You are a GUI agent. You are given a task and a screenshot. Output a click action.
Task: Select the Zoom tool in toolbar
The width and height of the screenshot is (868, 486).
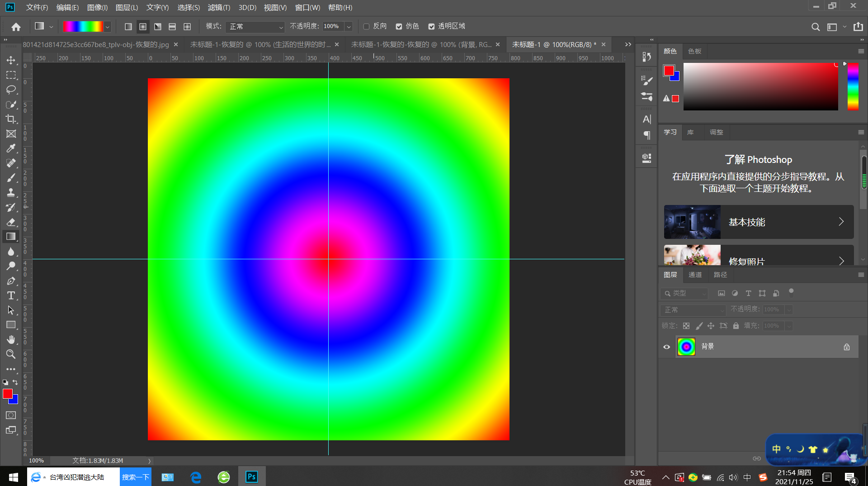coord(11,354)
